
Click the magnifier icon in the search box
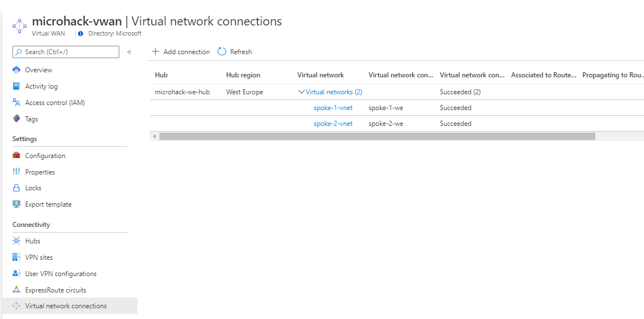coord(19,52)
